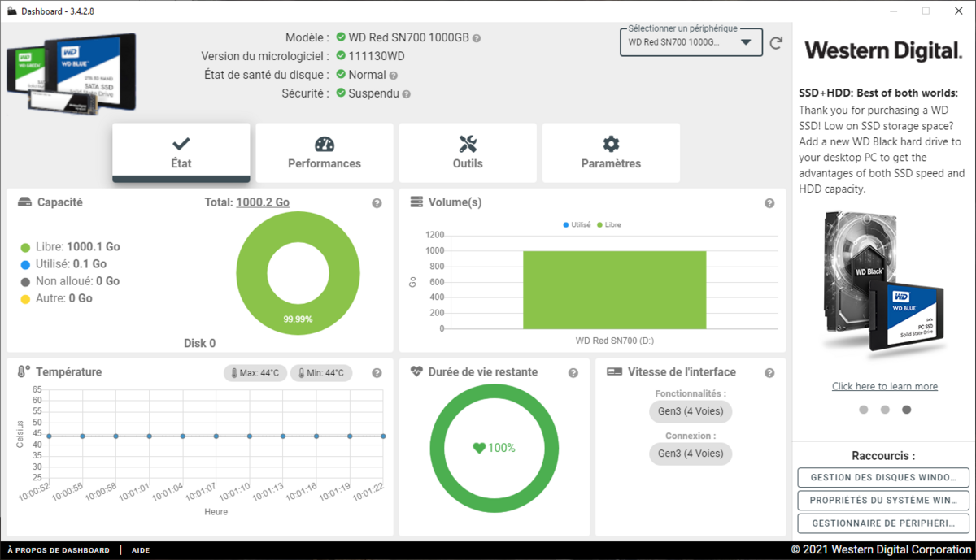Switch to the État tab
The image size is (976, 560).
(181, 154)
